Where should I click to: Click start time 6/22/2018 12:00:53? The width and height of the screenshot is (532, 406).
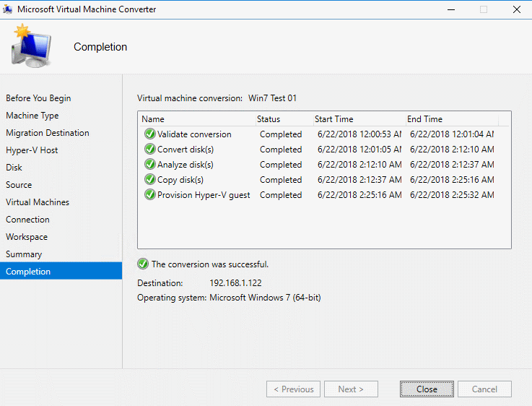(359, 134)
